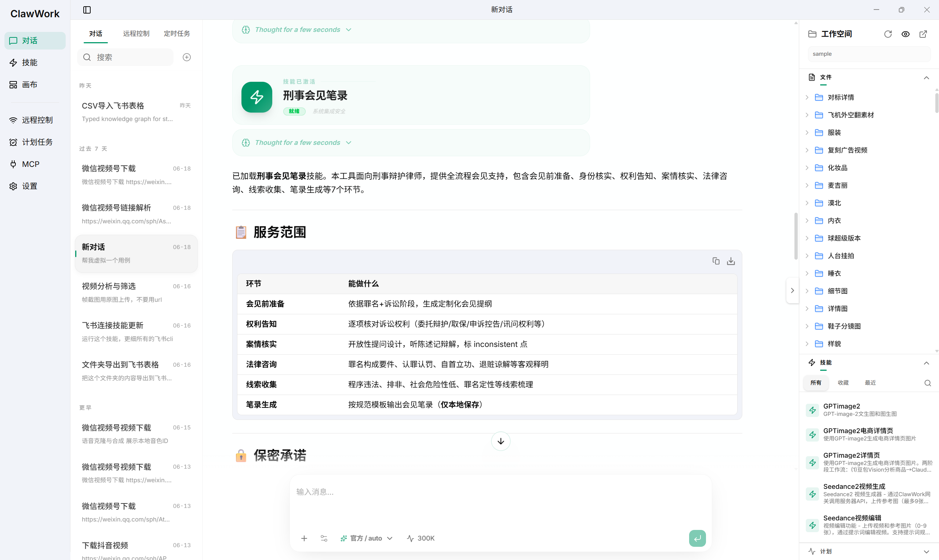
Task: Collapse the right workspace panel arrow
Action: 792,290
